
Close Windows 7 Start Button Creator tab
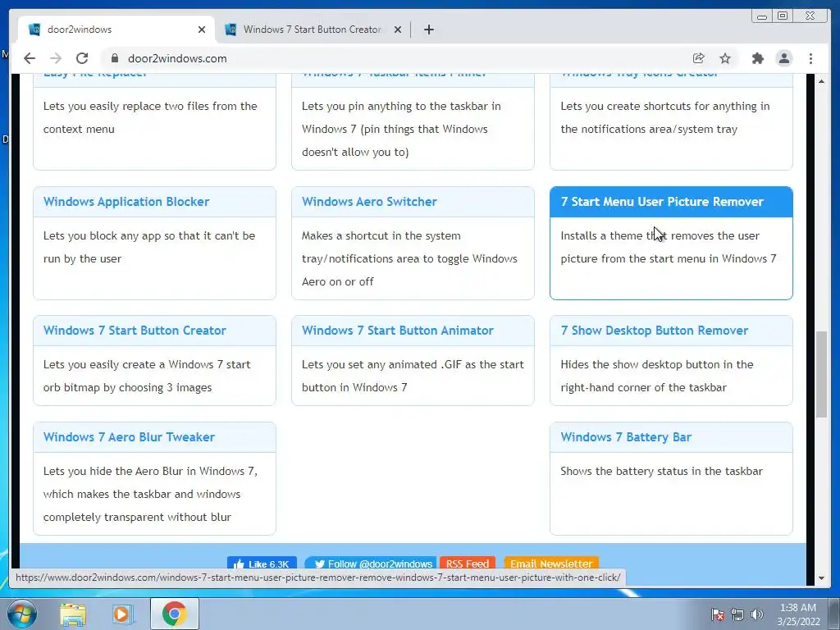(x=398, y=30)
